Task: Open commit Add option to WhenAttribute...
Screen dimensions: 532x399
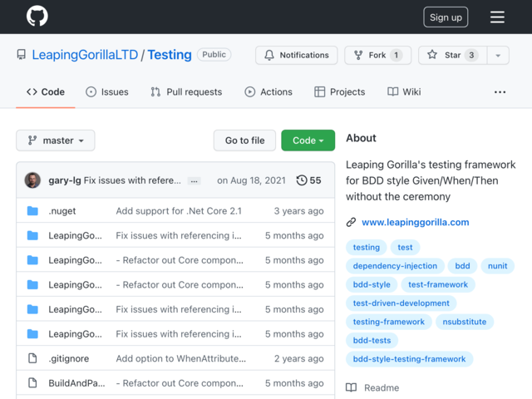Action: 181,358
